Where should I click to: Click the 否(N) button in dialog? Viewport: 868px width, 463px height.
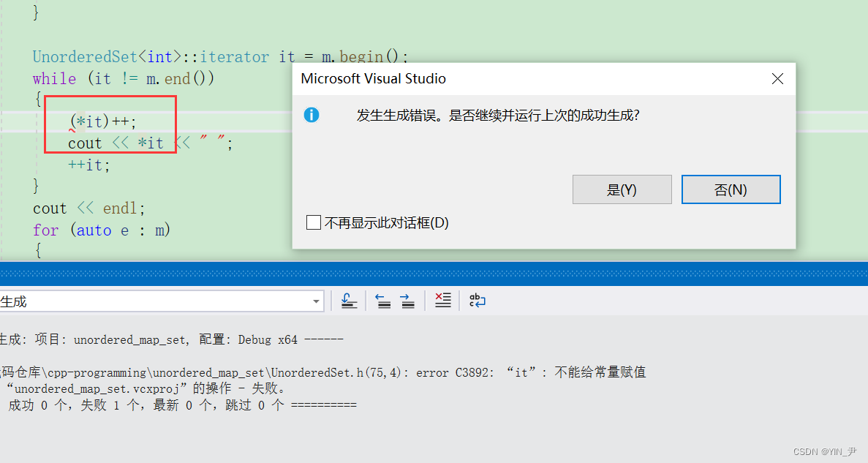731,189
